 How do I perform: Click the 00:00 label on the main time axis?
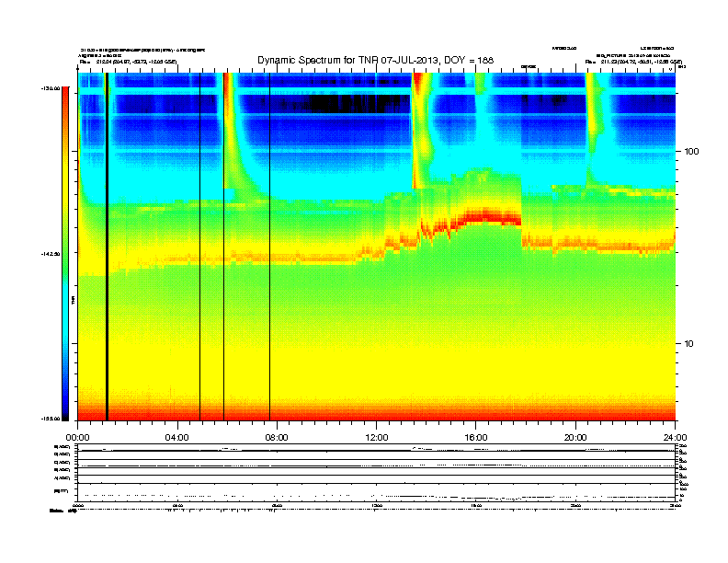click(77, 438)
